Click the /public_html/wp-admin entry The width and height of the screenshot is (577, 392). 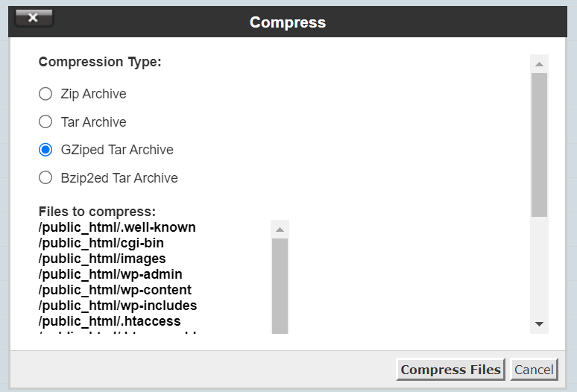click(x=110, y=274)
